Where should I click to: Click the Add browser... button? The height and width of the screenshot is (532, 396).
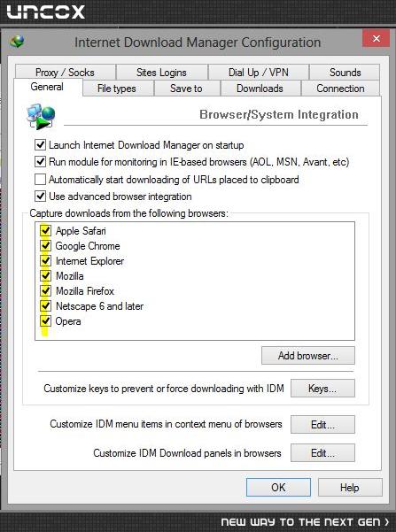coord(308,356)
